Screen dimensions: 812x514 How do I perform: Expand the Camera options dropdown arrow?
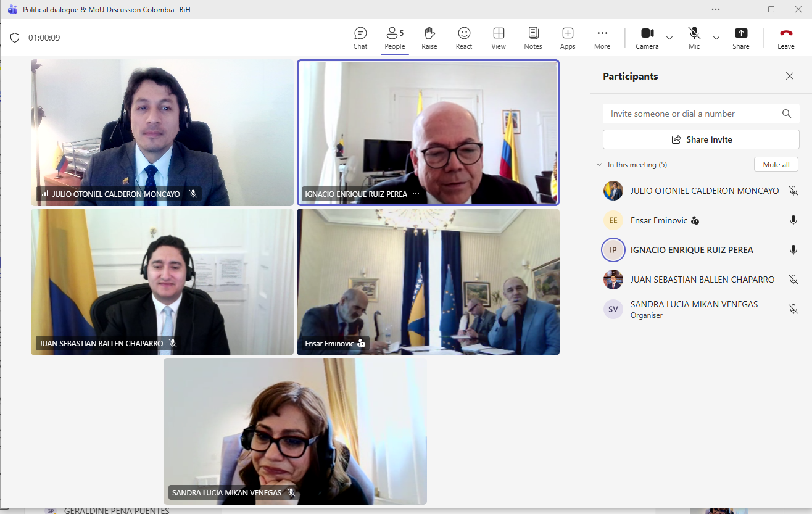669,38
